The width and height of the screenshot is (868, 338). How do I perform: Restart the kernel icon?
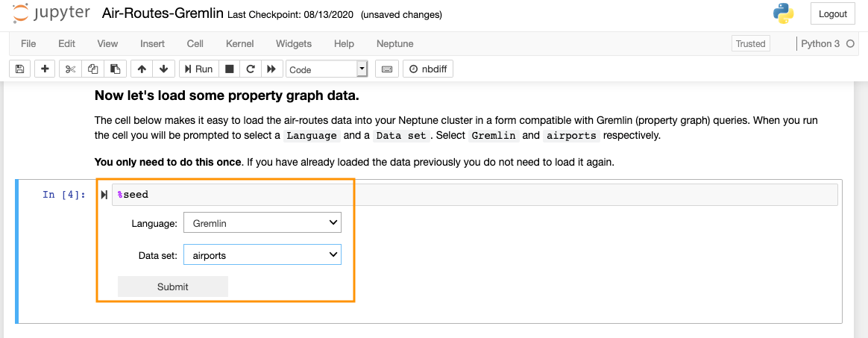251,69
